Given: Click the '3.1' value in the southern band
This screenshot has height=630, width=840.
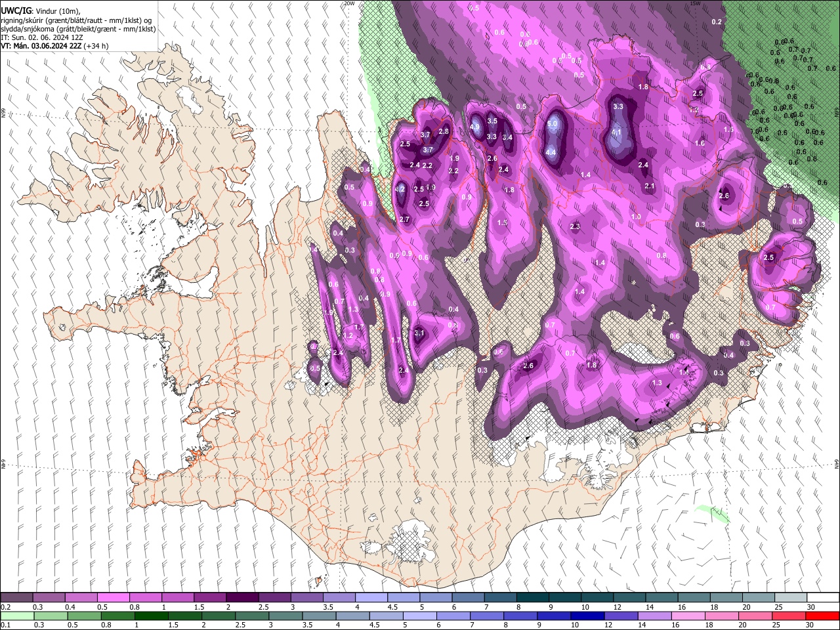Looking at the screenshot, I should [x=420, y=333].
